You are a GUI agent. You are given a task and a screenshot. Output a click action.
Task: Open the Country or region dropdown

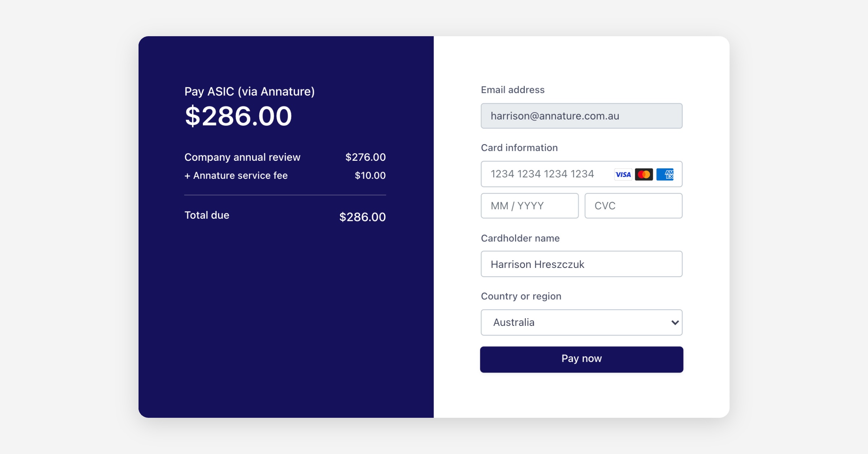581,322
